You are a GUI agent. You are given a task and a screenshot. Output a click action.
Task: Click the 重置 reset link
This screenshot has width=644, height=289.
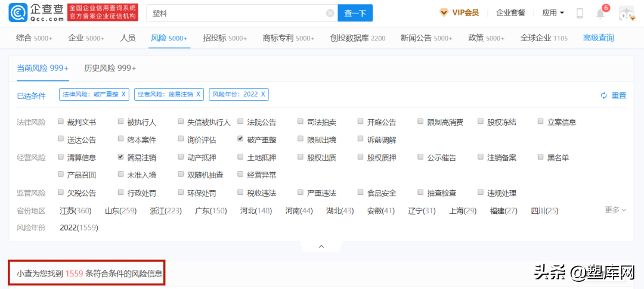618,96
